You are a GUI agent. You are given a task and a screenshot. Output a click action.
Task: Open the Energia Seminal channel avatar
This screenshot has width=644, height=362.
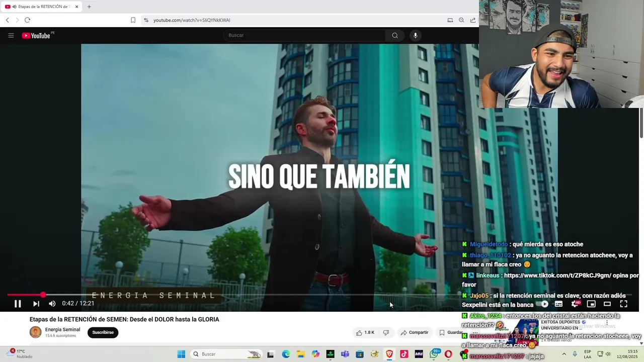(36, 332)
